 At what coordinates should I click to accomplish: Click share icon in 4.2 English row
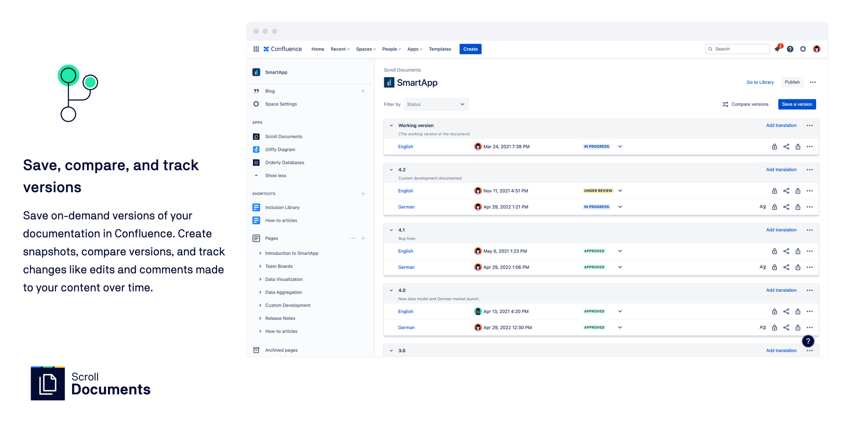pyautogui.click(x=786, y=191)
